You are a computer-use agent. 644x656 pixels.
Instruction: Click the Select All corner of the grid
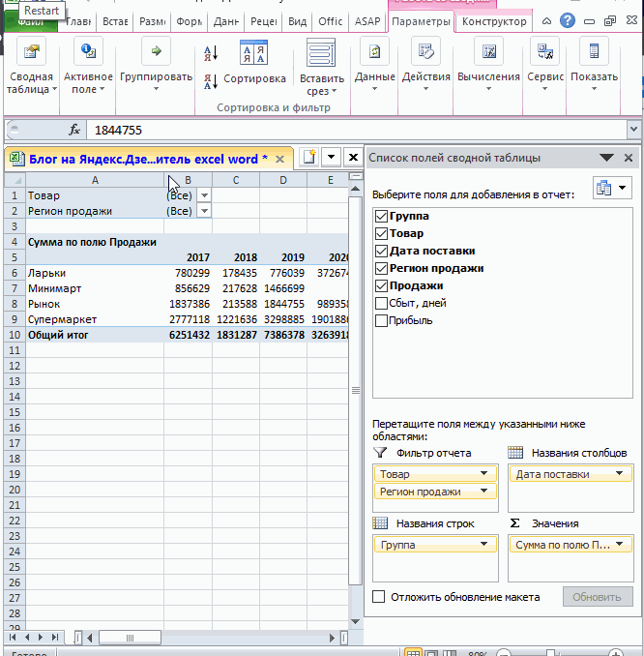[x=15, y=180]
